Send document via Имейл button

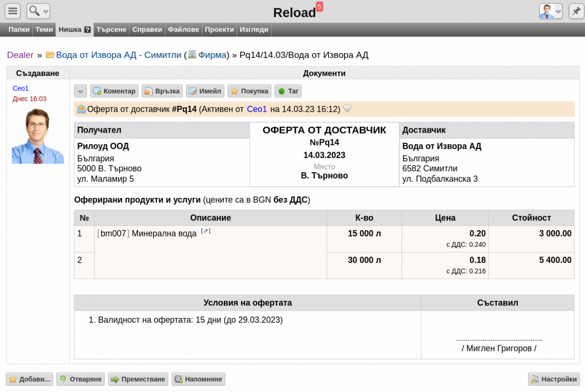tap(205, 91)
